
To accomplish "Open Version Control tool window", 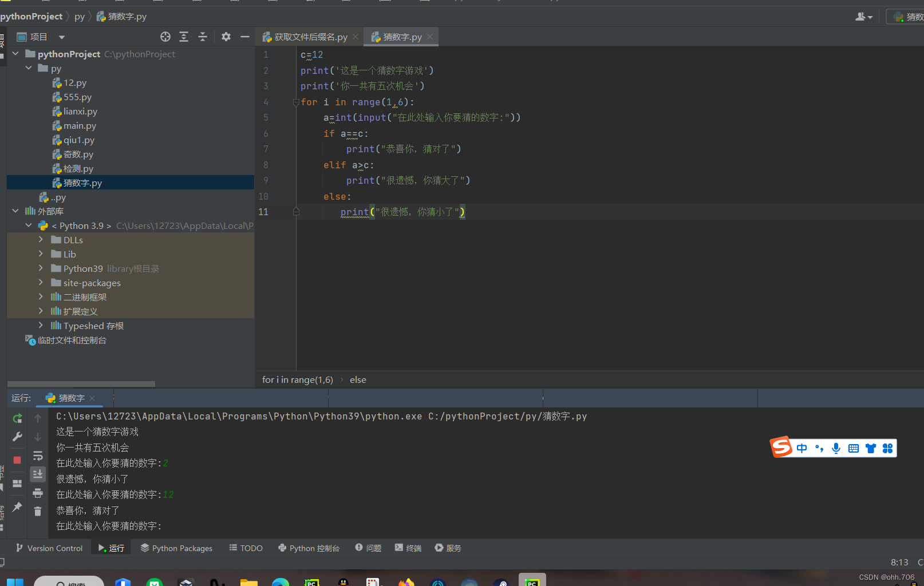I will coord(49,548).
